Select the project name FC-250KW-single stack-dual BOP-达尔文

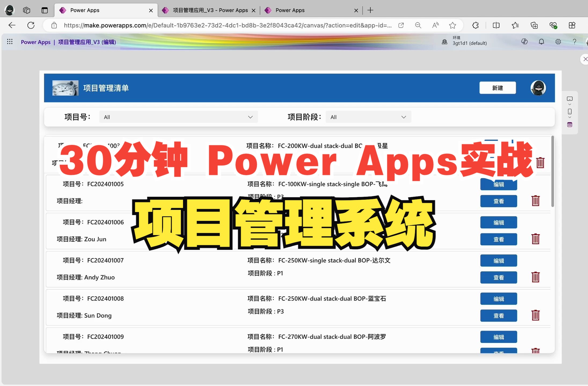pyautogui.click(x=334, y=260)
